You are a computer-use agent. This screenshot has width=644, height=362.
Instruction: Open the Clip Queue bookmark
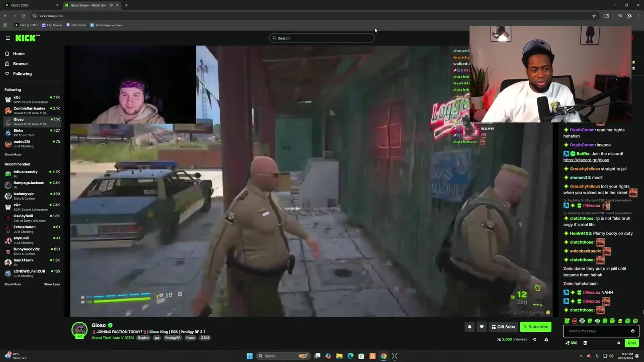pyautogui.click(x=52, y=25)
